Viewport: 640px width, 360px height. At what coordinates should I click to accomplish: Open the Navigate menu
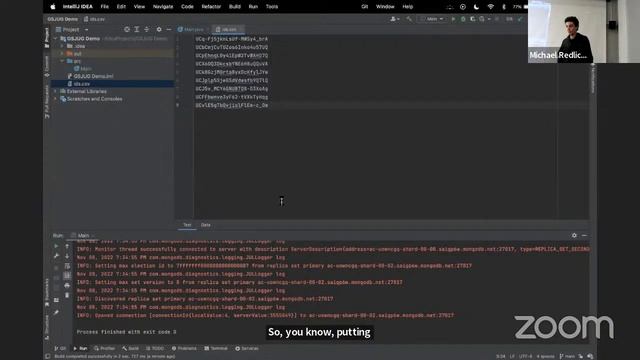coord(163,7)
